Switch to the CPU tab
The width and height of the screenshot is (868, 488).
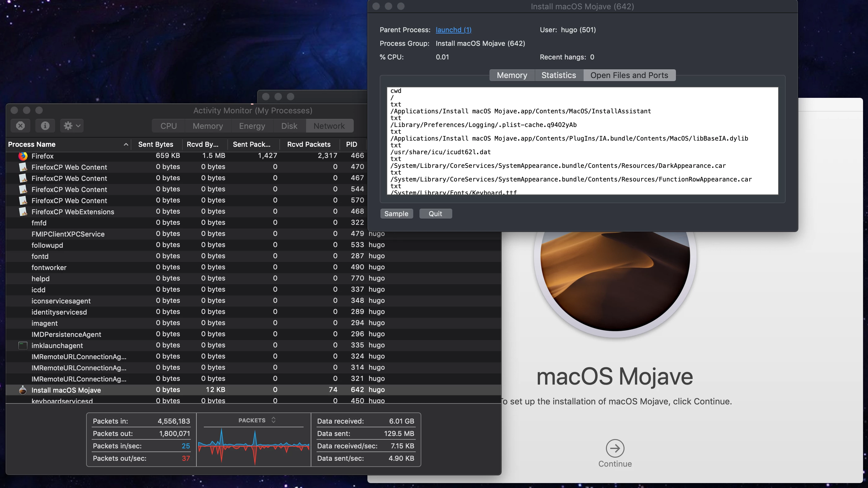[x=169, y=126]
